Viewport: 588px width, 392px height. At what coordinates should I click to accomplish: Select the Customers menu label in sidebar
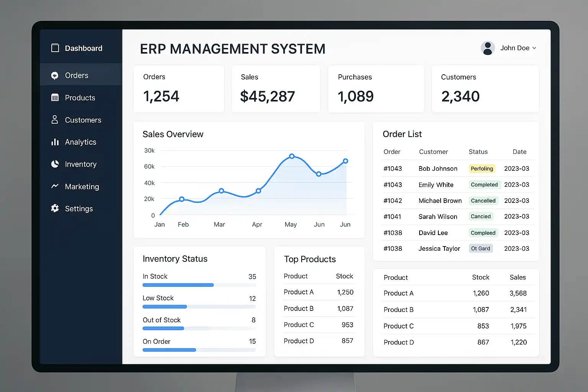(x=83, y=120)
